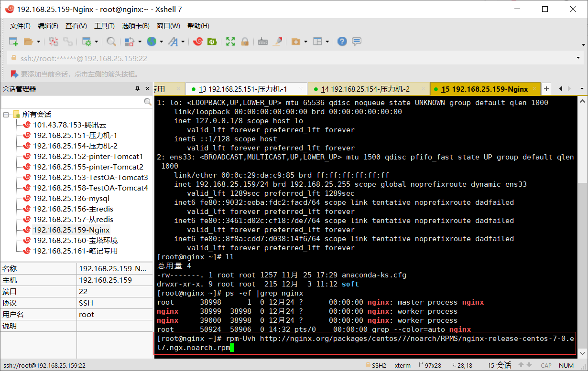Expand the font dropdown arrow

click(183, 42)
